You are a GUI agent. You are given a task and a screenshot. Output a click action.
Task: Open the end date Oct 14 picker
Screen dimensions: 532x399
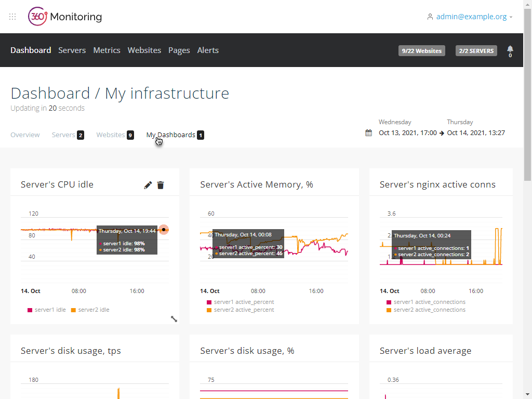coord(475,132)
